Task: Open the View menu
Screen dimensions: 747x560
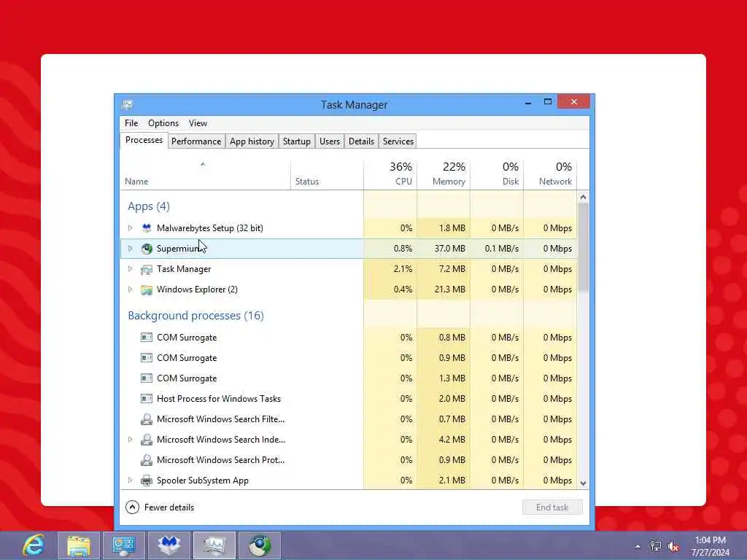Action: pos(198,123)
